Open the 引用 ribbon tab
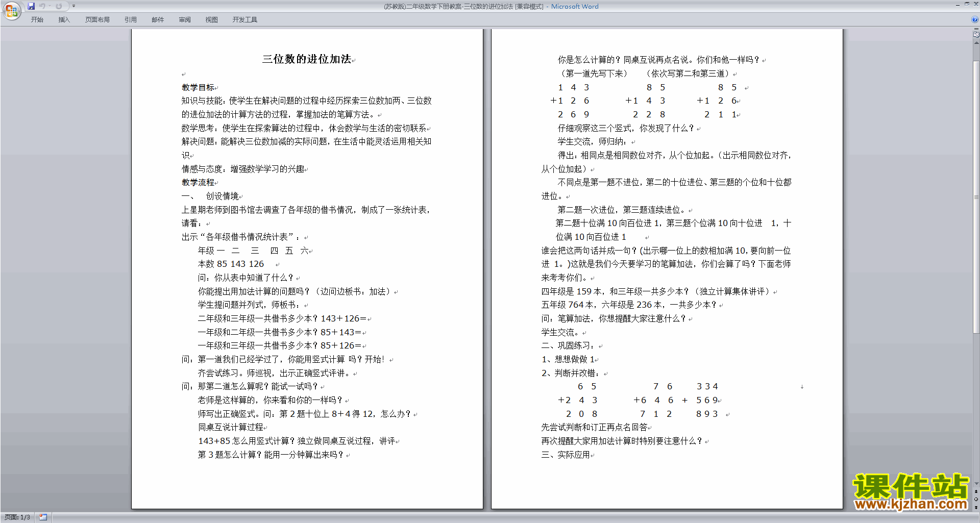 tap(131, 20)
